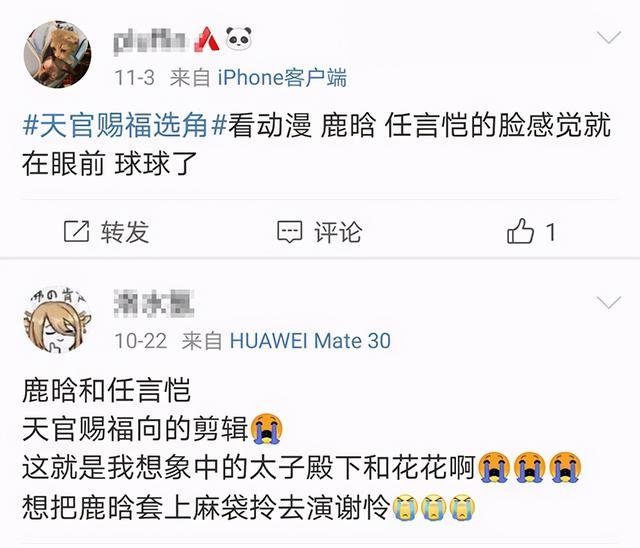Expand the first post's chevron menu
This screenshot has width=640, height=548.
coord(608,38)
